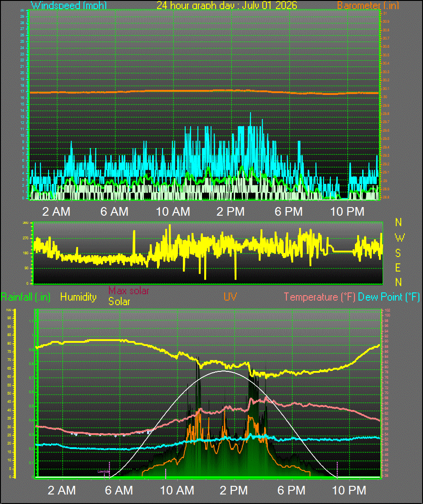The height and width of the screenshot is (504, 423).
Task: Click the "N" label above the W
Action: click(x=398, y=222)
